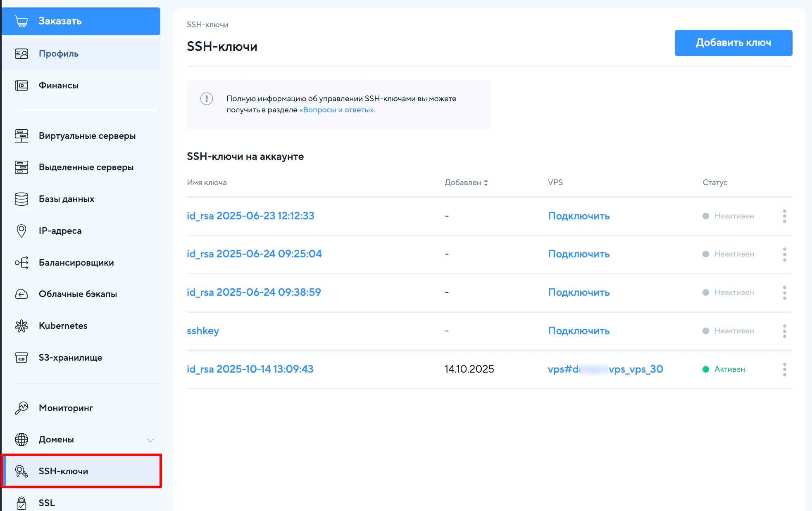Screen dimensions: 812x511
Task: Open kebab menu for the id_rsa 2025-06-23 12:12:33 key
Action: (x=784, y=216)
